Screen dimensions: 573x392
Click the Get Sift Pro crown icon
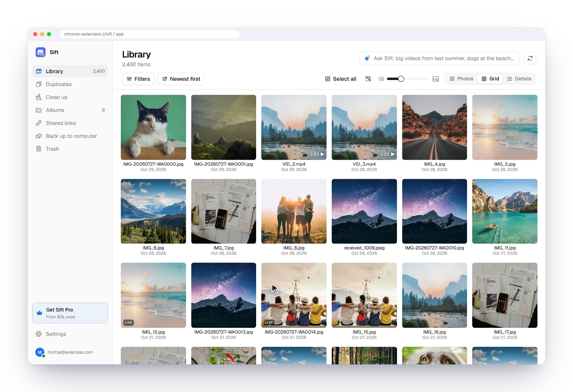tap(39, 313)
